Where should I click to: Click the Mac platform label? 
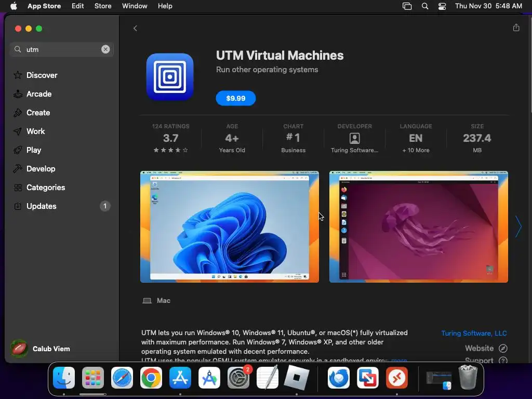164,301
